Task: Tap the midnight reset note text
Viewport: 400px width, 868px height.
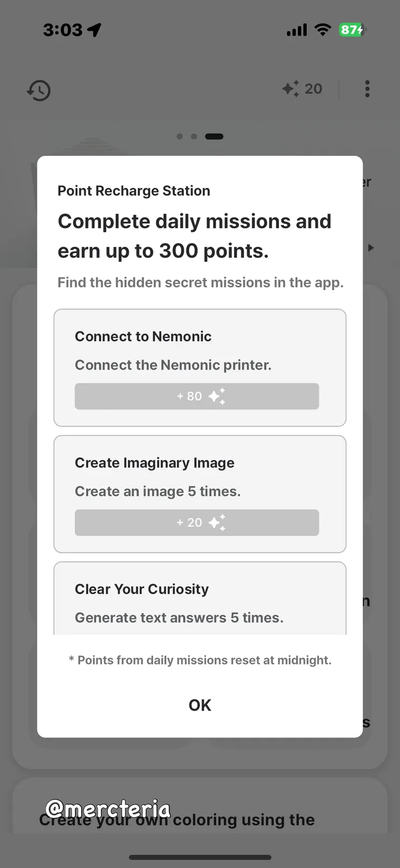Action: (x=200, y=660)
